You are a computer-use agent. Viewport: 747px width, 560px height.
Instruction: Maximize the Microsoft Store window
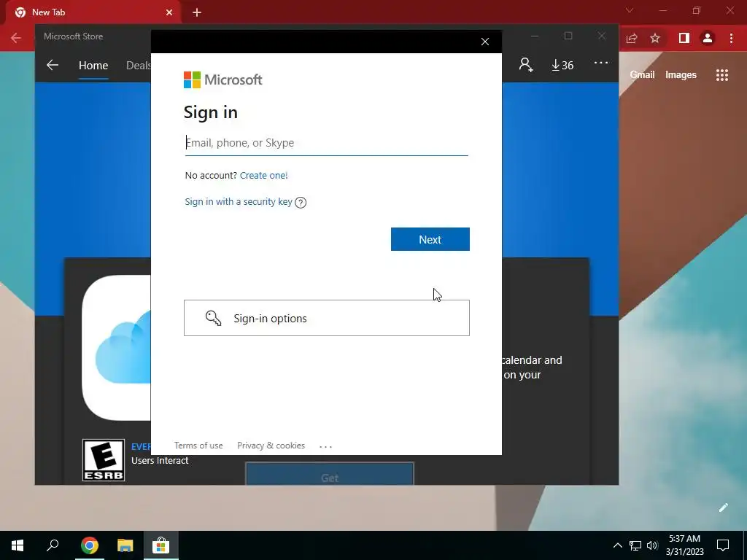coord(568,36)
